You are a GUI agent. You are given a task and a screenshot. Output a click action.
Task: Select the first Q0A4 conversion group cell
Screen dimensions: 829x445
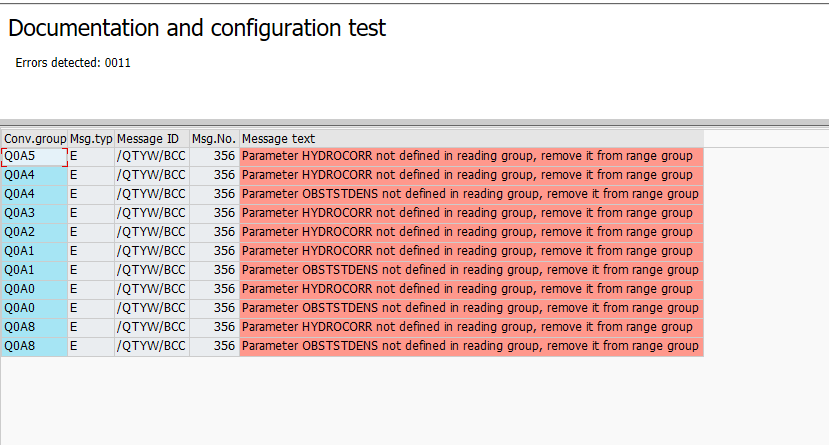[34, 175]
